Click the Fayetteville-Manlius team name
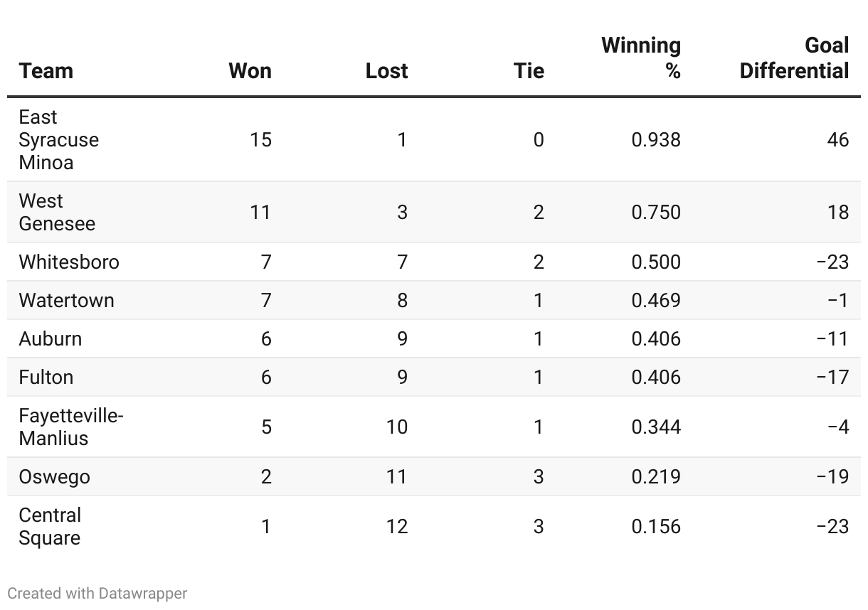 click(x=71, y=427)
